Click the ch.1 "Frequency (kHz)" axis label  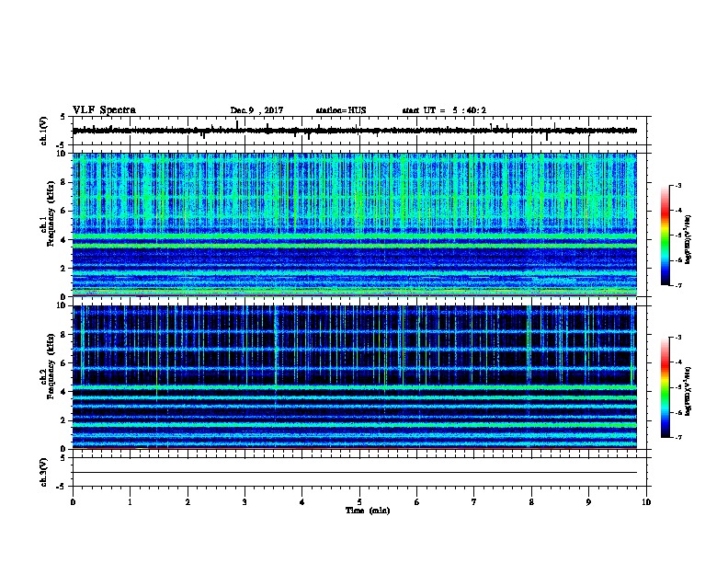(x=51, y=214)
